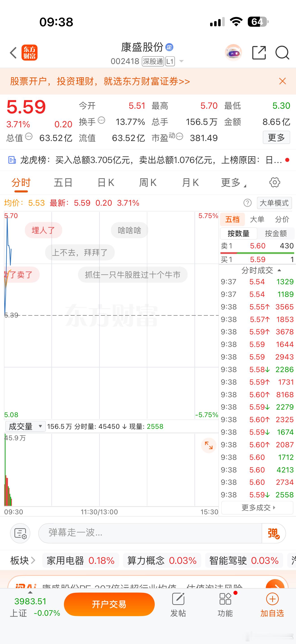Screen dimensions: 296x644
Task: Toggle 大单模式 mode
Action: (274, 203)
